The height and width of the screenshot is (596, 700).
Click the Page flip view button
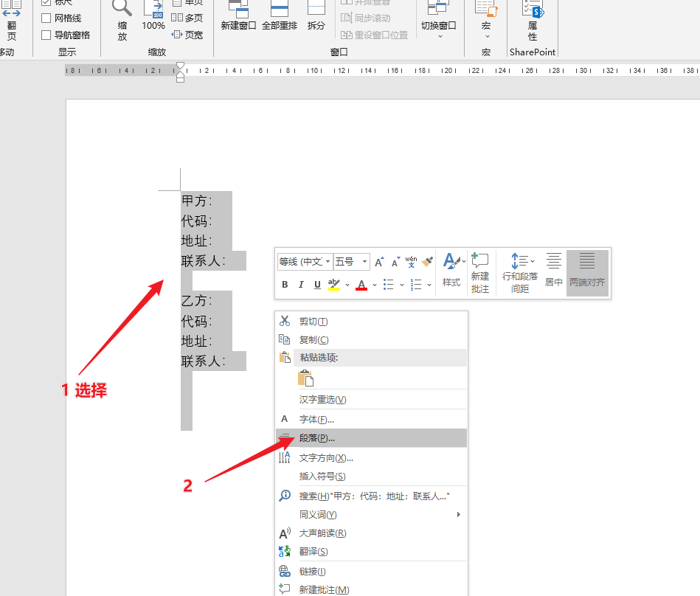point(12,21)
